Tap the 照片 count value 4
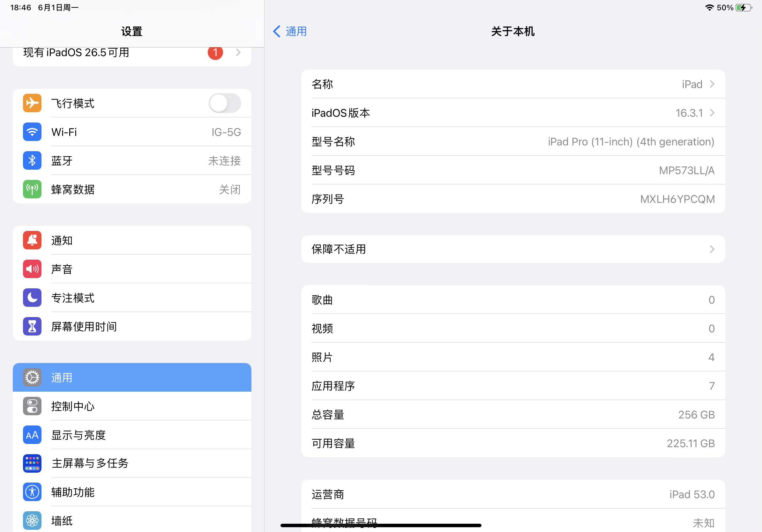 [711, 357]
